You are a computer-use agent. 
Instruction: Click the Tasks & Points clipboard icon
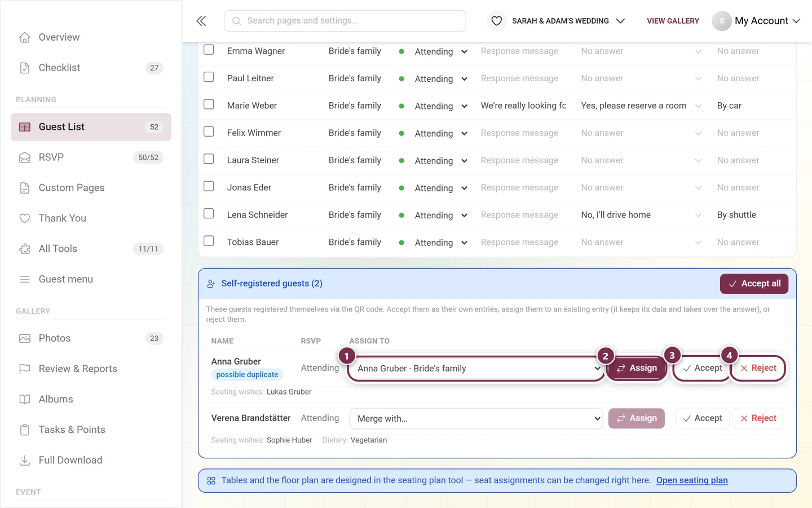[x=25, y=430]
